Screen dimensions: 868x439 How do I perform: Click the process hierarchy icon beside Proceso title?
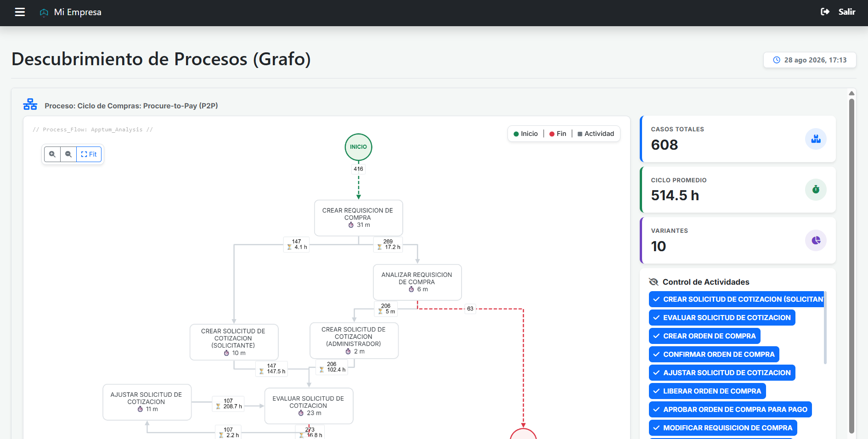30,105
